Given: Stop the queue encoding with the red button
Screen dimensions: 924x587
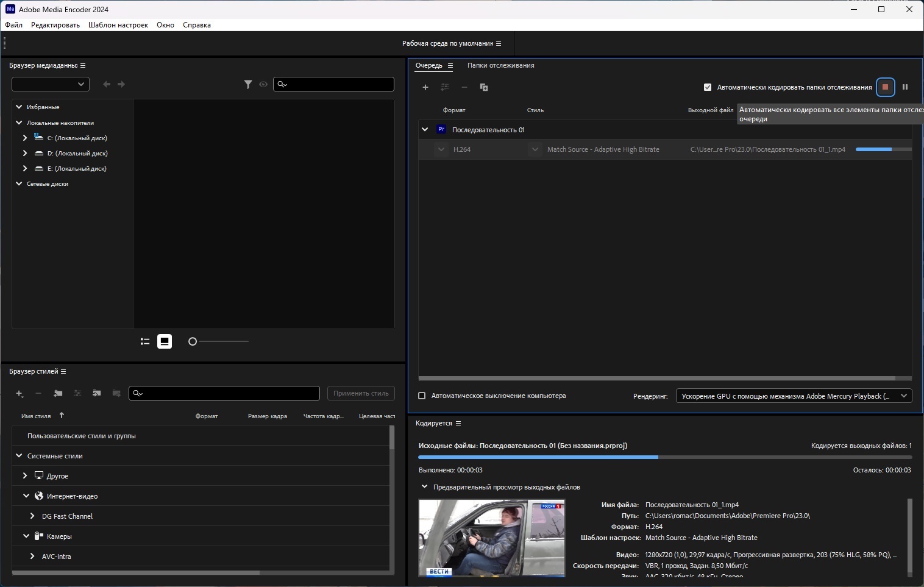Looking at the screenshot, I should click(x=885, y=87).
